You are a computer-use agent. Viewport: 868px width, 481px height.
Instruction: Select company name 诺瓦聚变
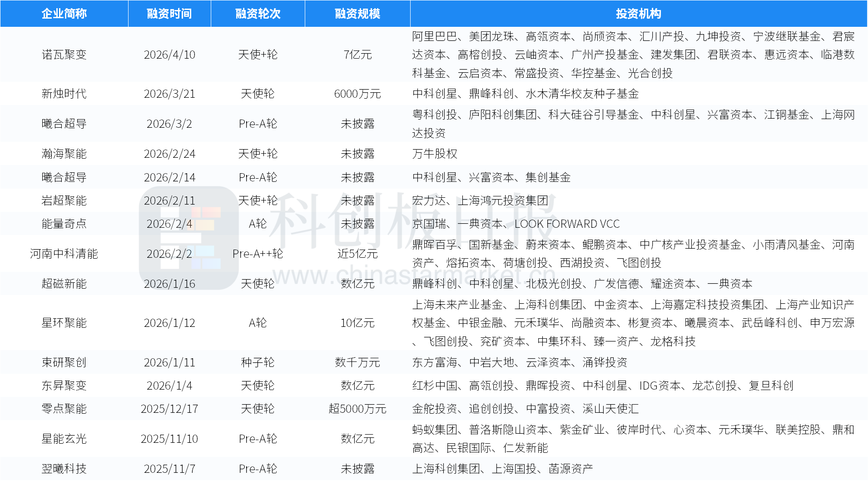(64, 55)
